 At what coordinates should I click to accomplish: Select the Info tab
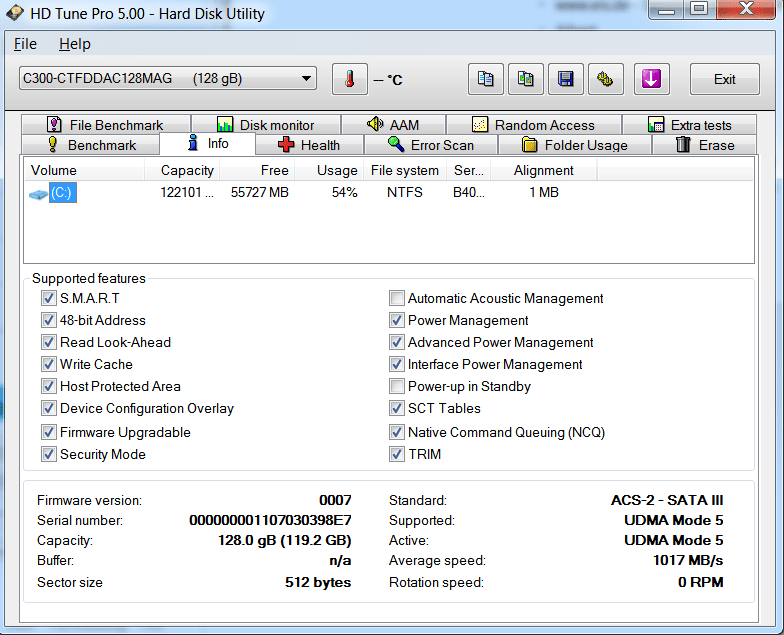pos(208,144)
